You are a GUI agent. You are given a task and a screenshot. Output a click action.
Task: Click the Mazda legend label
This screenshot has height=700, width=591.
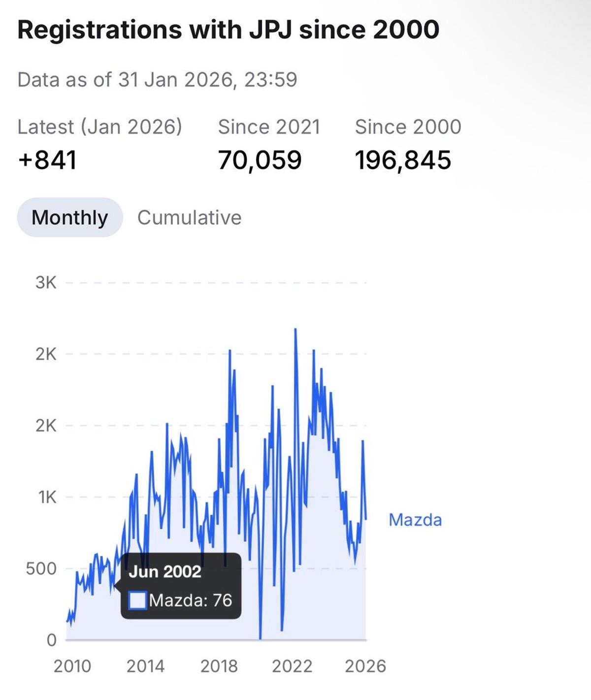415,520
